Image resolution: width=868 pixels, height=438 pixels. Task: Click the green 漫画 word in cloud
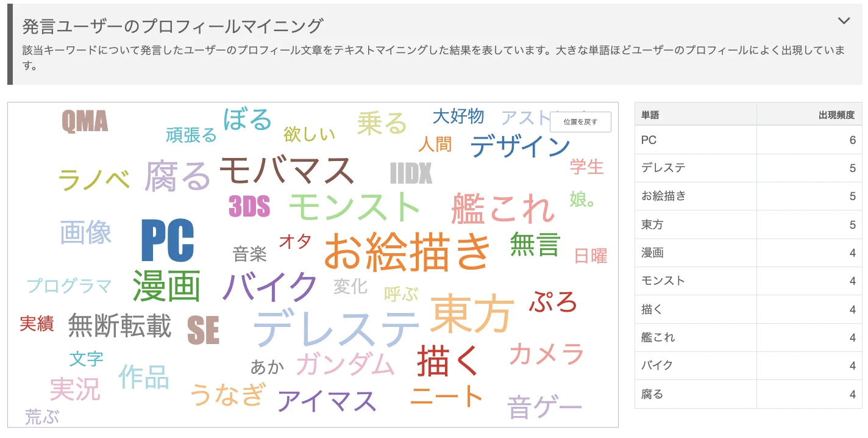pyautogui.click(x=166, y=285)
